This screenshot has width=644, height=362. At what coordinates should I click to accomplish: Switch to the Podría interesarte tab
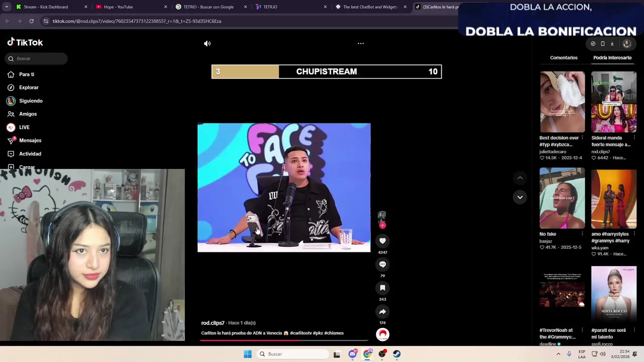point(612,58)
